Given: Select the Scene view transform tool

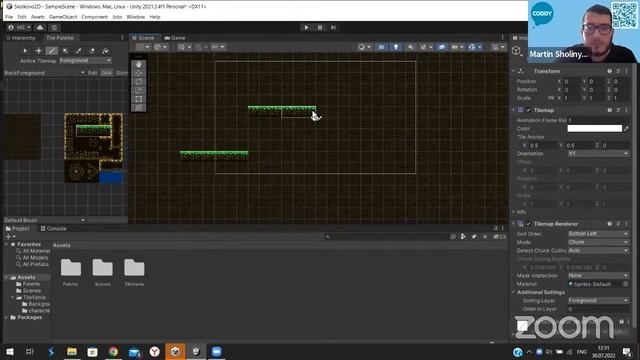Looking at the screenshot, I should [x=139, y=107].
